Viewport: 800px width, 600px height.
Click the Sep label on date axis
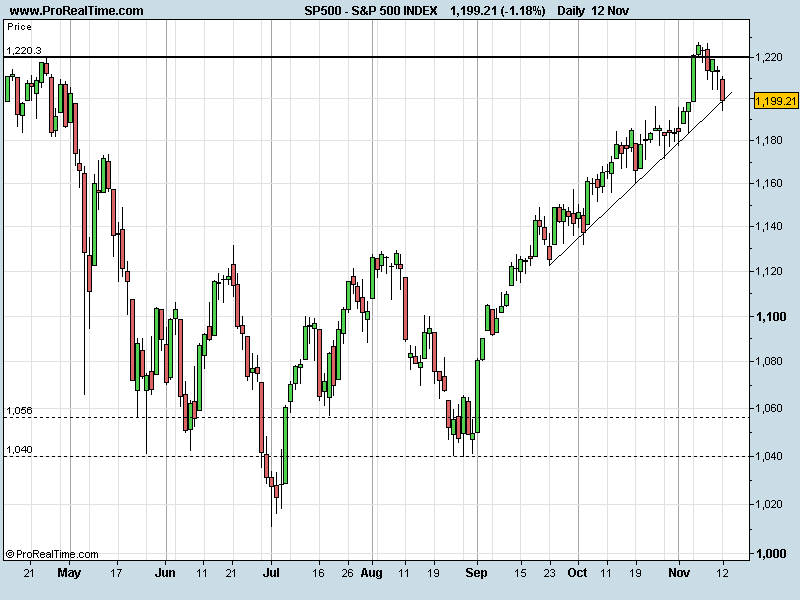pyautogui.click(x=476, y=573)
